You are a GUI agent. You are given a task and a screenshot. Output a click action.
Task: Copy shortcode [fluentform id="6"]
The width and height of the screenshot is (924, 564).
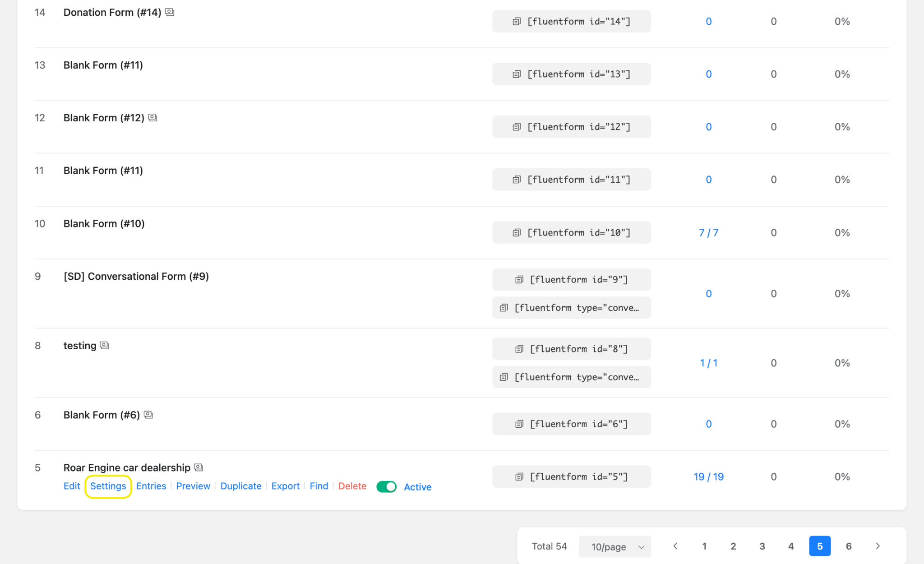519,424
